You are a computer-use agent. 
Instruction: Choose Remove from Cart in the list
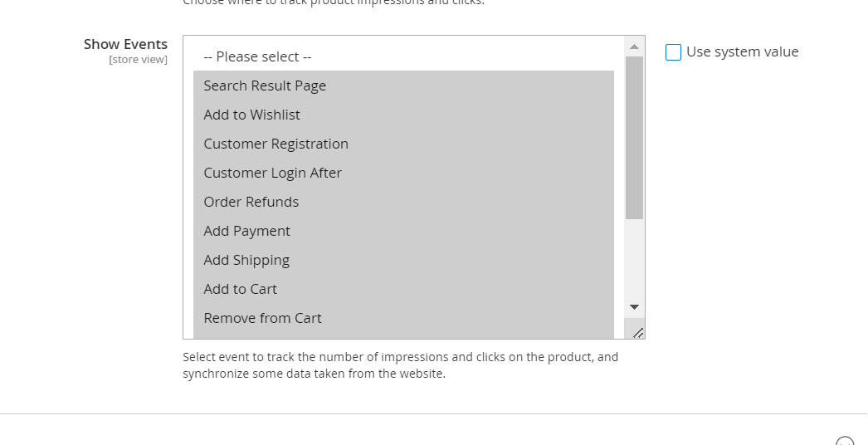(263, 318)
